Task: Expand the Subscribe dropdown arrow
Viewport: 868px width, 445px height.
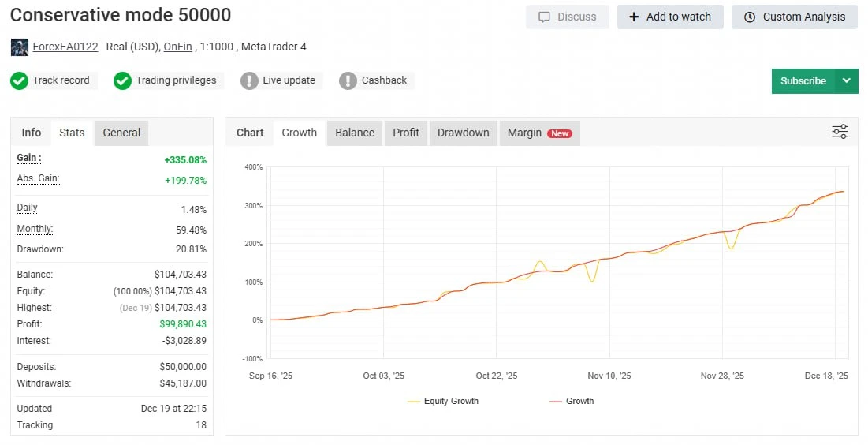Action: (x=847, y=80)
